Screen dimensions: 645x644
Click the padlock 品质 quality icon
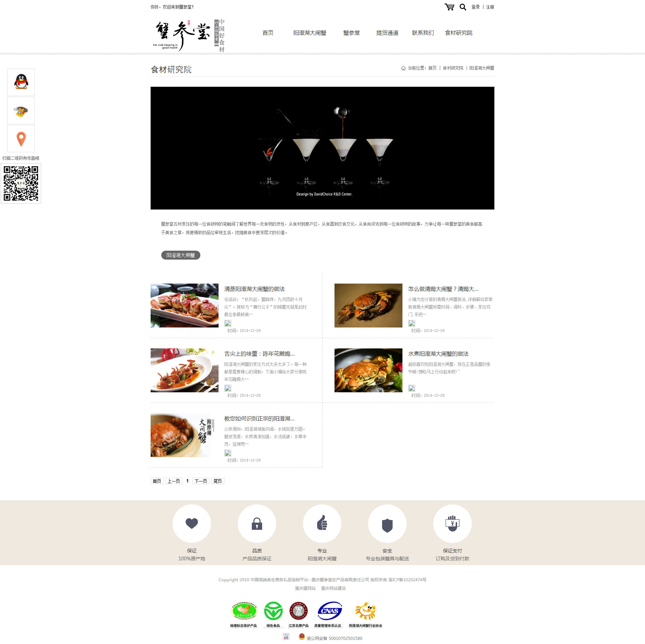point(257,524)
